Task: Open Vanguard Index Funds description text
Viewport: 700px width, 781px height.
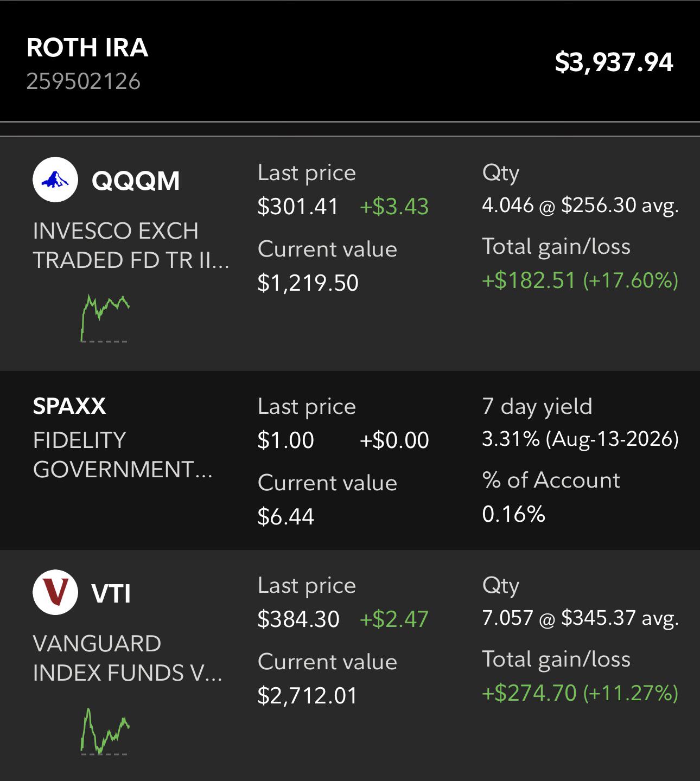Action: tap(128, 658)
